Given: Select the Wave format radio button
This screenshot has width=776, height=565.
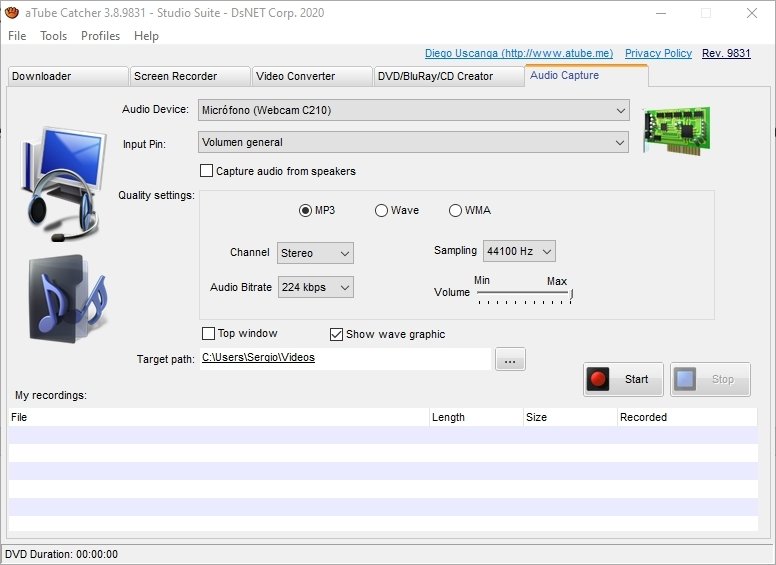Looking at the screenshot, I should click(381, 210).
